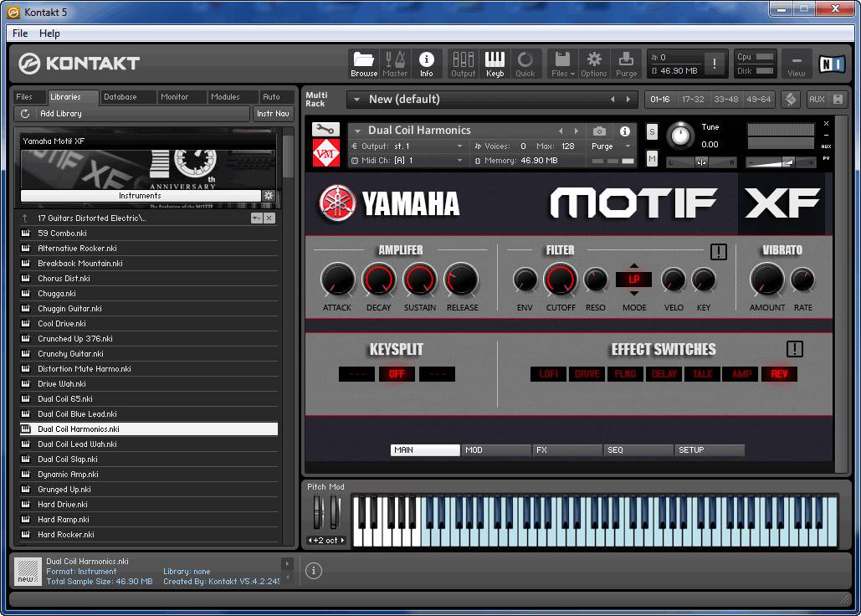Toggle the TALK effect switch
Screen dimensions: 861x616
(x=702, y=374)
